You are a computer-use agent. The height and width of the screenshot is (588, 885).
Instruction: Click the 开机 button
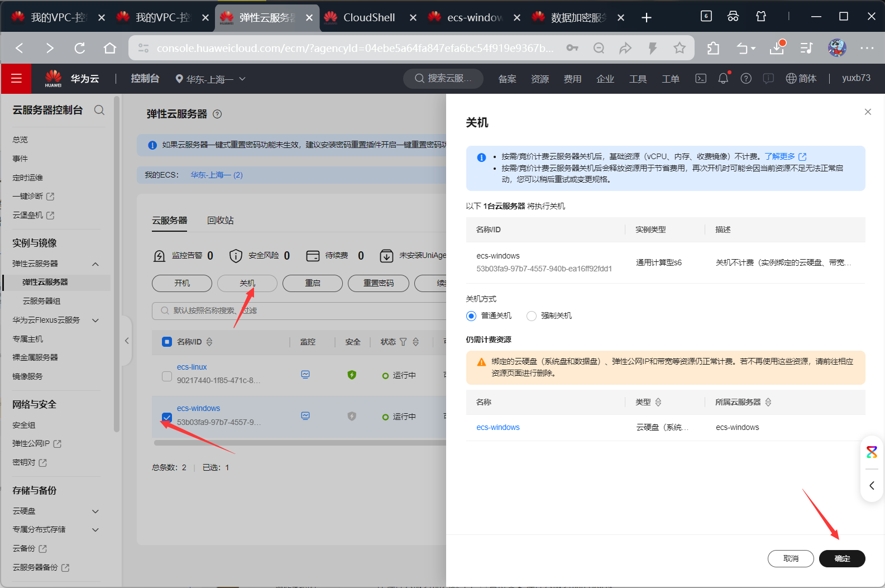(x=182, y=283)
